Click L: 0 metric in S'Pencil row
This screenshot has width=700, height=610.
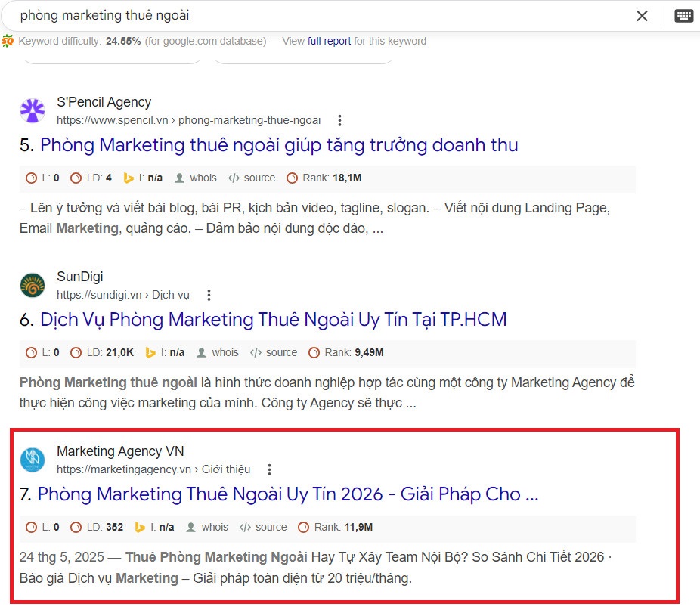point(42,178)
